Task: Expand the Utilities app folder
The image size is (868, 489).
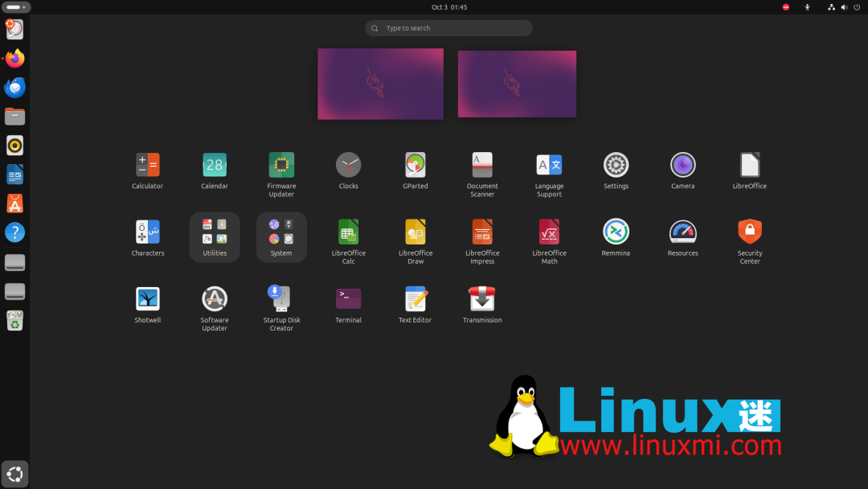Action: click(215, 237)
